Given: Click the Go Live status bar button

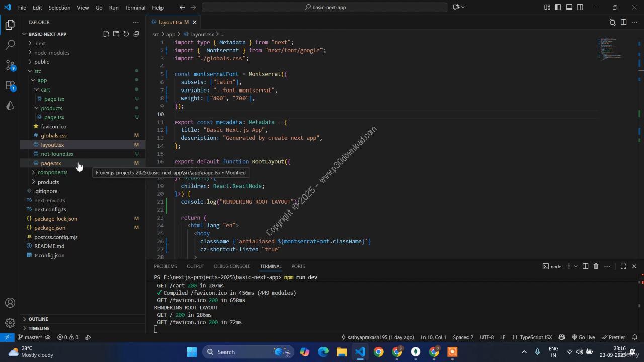Looking at the screenshot, I should [x=583, y=337].
